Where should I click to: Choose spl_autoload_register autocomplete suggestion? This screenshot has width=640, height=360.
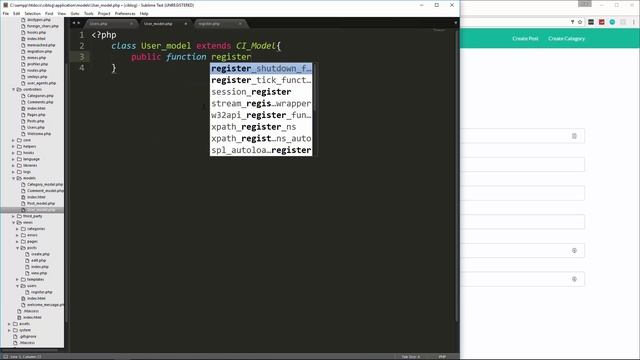(x=261, y=150)
